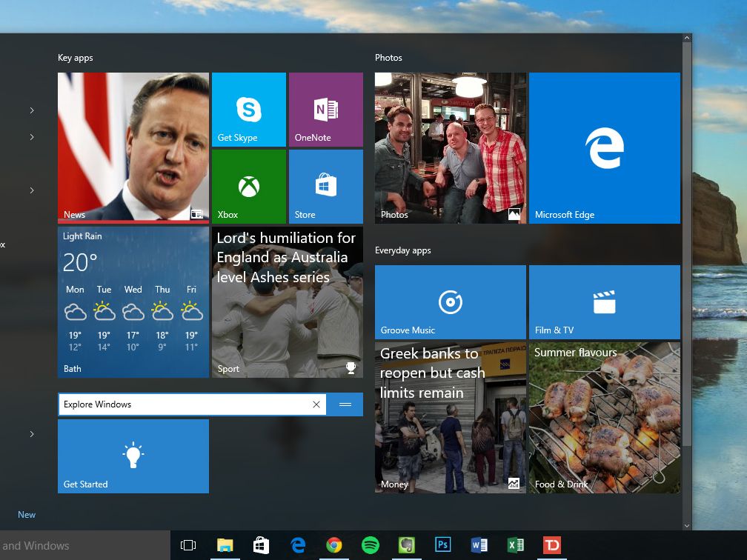
Task: Open the Todoist icon on the taskbar
Action: click(x=552, y=544)
